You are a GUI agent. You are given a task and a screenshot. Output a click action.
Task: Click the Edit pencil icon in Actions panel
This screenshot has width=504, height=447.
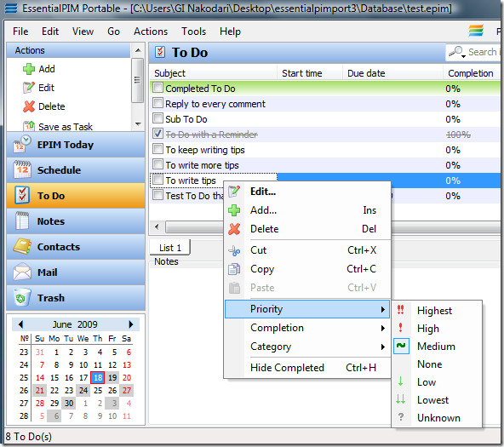click(x=29, y=88)
